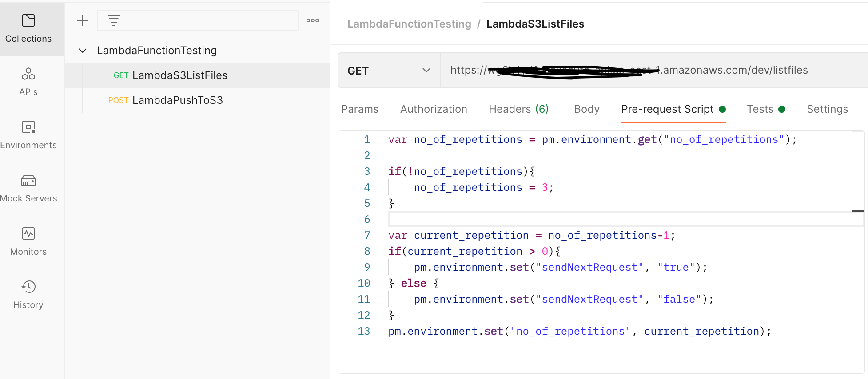Open the APIs sidebar section
868x379 pixels.
[x=28, y=82]
